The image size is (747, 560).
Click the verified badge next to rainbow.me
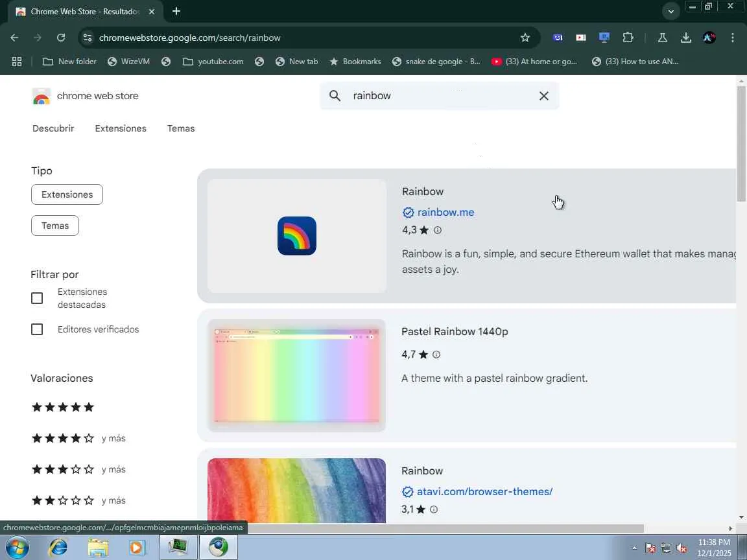[409, 213]
